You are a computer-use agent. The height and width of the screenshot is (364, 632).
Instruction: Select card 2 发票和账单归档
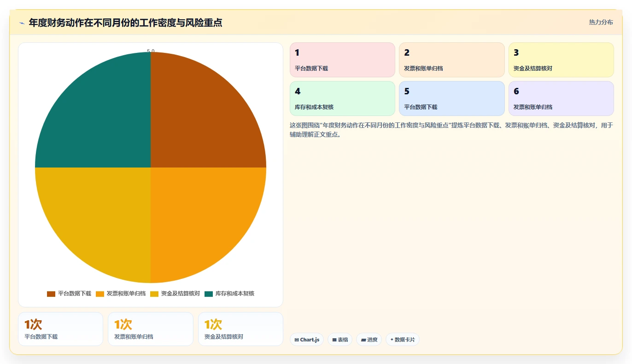(x=452, y=60)
